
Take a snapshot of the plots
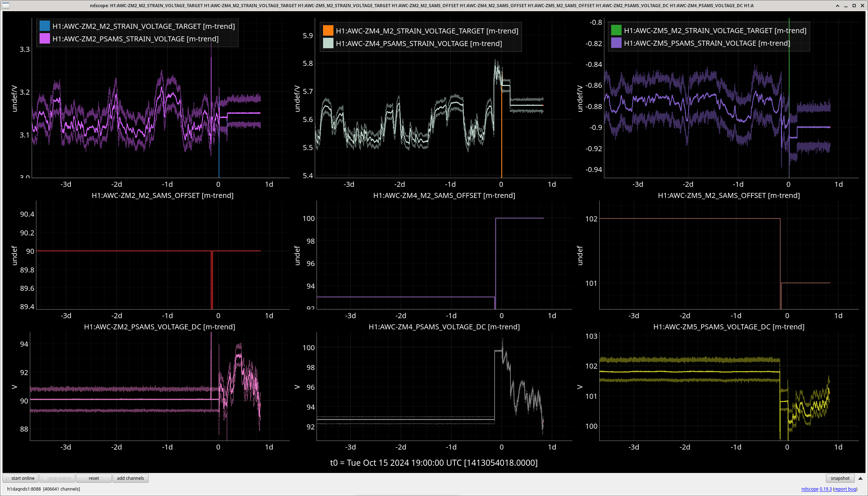(x=840, y=478)
